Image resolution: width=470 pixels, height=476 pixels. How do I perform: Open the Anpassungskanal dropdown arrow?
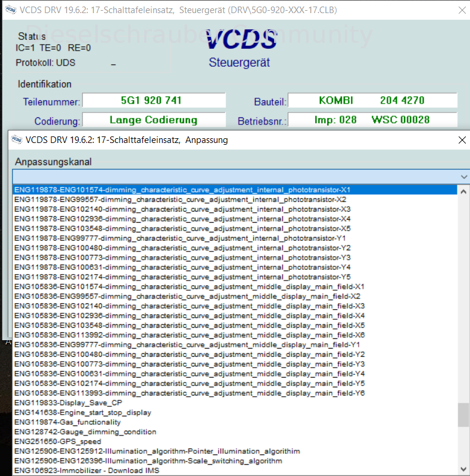click(x=463, y=177)
